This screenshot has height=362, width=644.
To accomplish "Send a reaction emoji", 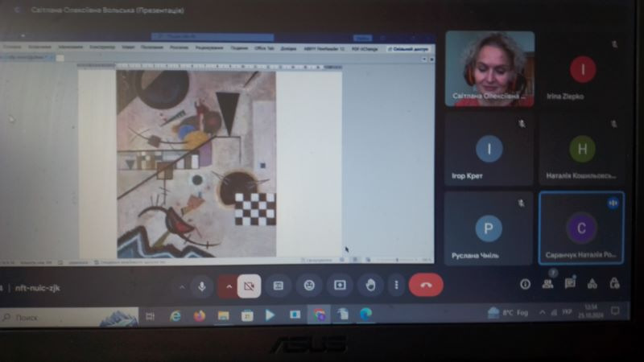I will point(309,285).
